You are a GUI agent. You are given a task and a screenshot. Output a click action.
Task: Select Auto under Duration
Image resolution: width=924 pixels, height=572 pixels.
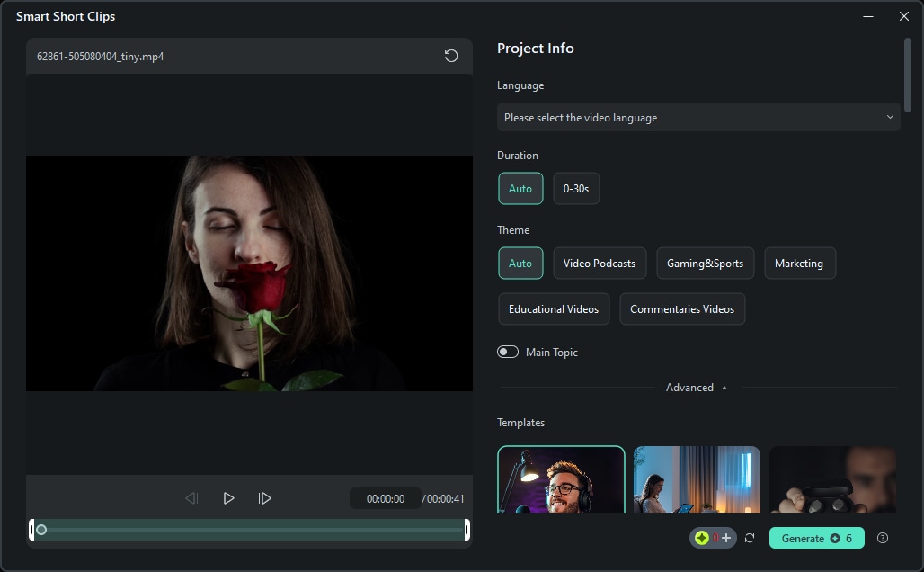pyautogui.click(x=520, y=189)
